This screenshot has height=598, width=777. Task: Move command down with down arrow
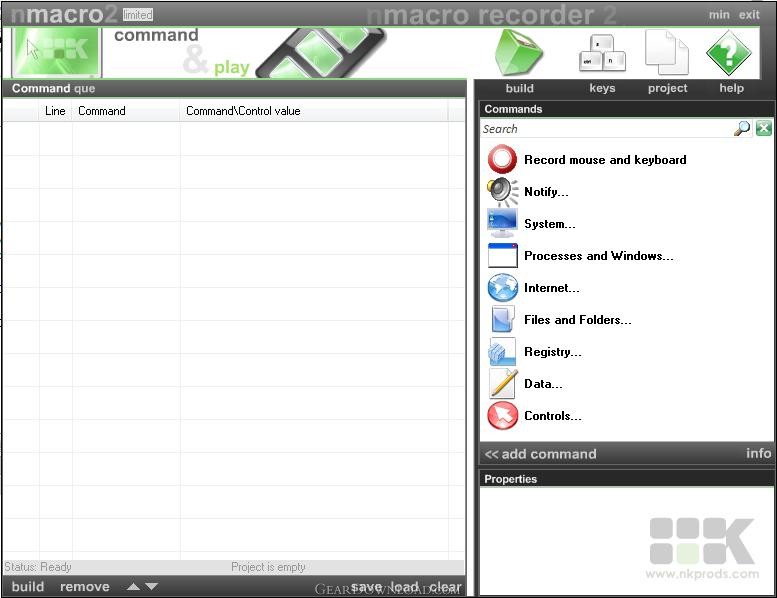(x=152, y=587)
